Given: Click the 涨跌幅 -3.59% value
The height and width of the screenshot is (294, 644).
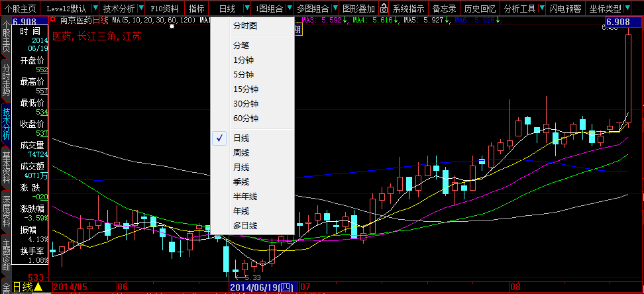Looking at the screenshot, I should click(x=35, y=218).
